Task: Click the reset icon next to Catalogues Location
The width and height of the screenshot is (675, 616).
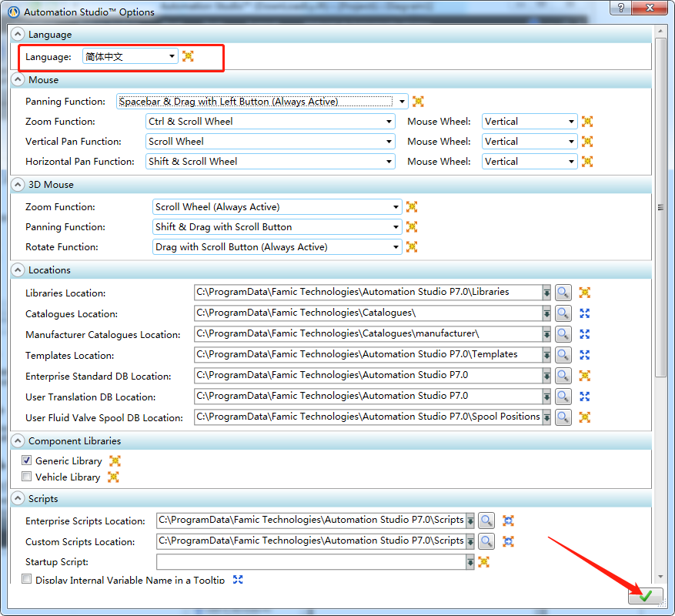Action: pos(584,313)
